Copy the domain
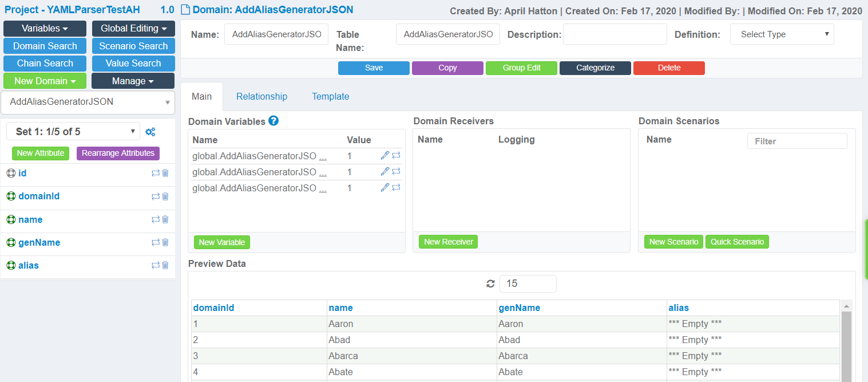Screen dimensions: 868x382 coord(447,68)
